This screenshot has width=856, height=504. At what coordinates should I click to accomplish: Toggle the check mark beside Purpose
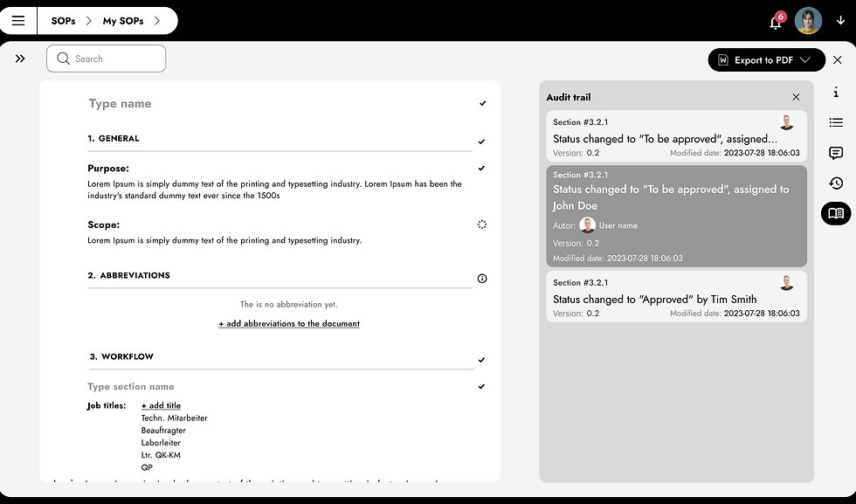pos(481,169)
